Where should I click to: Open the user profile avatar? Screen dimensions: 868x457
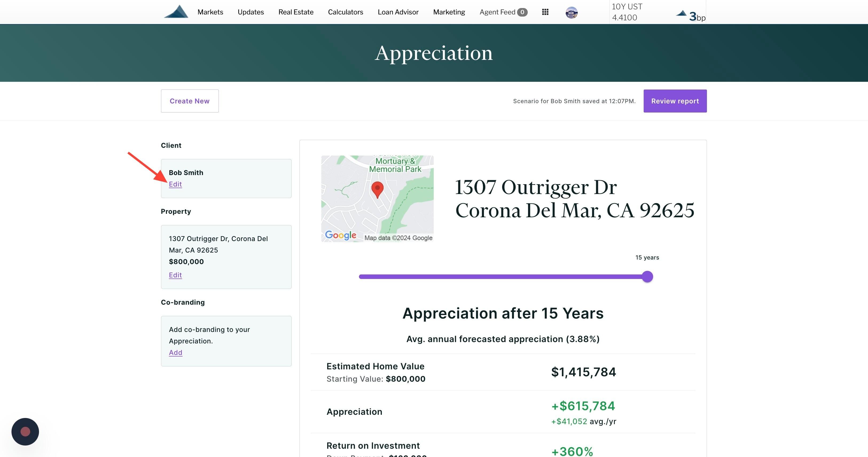point(572,13)
